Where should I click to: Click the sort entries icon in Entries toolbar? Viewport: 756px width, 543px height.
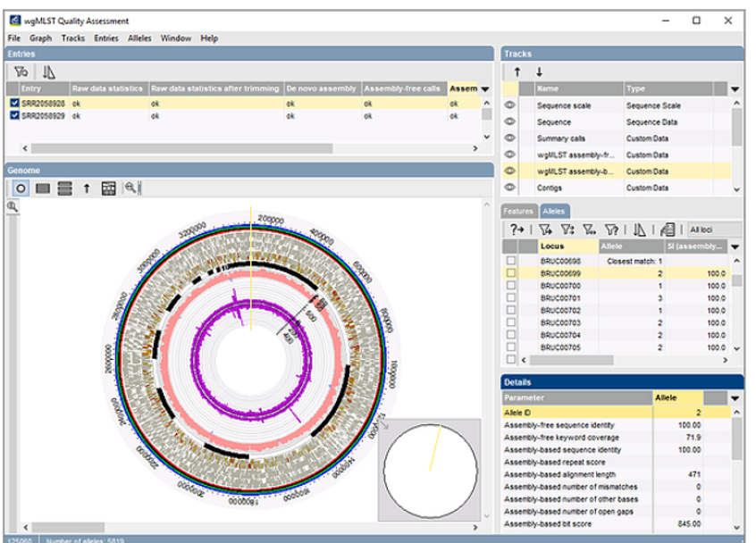pyautogui.click(x=48, y=72)
